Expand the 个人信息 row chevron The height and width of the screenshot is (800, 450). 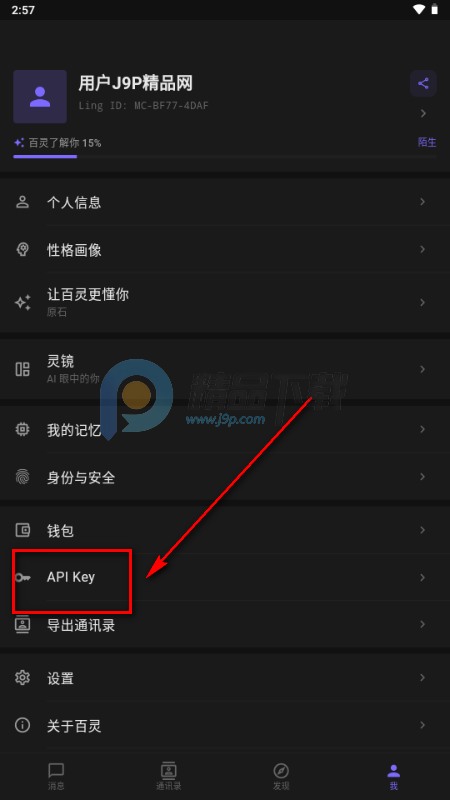tap(422, 202)
